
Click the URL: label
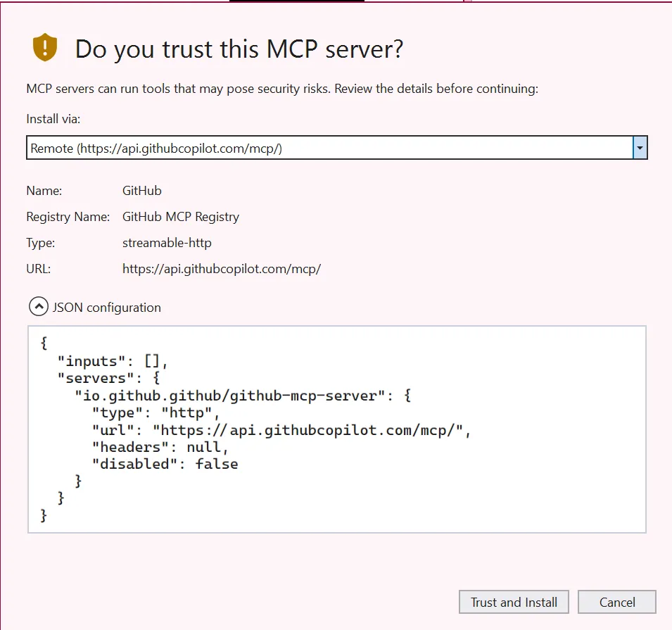point(39,269)
